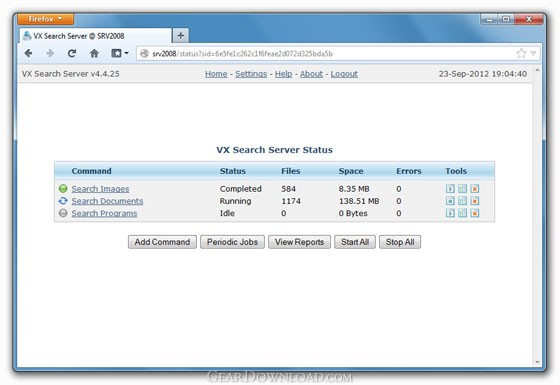This screenshot has width=560, height=385.
Task: Click the View Reports button
Action: pyautogui.click(x=299, y=242)
